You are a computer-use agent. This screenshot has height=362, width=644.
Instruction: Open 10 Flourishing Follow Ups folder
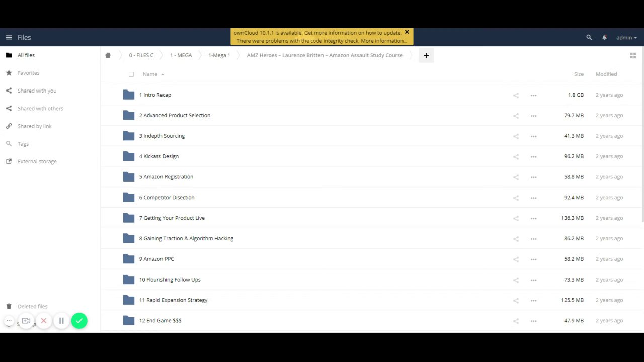point(170,280)
